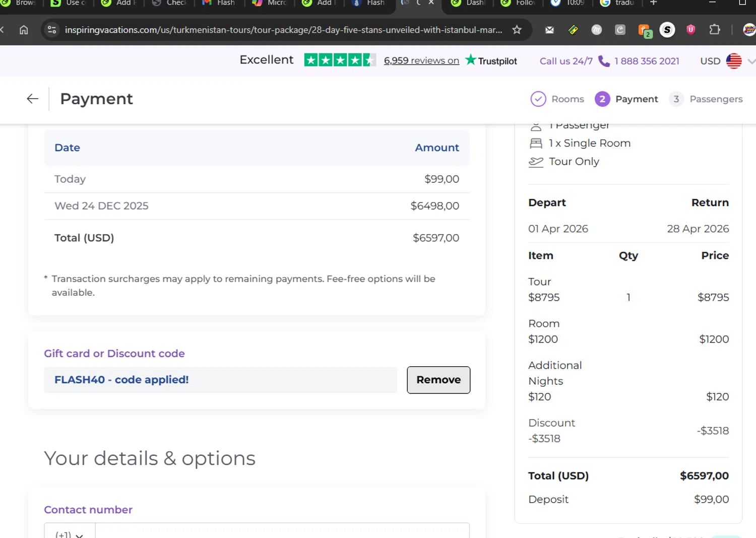This screenshot has height=538, width=756.
Task: Click the departure date 01 Apr 2026
Action: click(x=558, y=229)
